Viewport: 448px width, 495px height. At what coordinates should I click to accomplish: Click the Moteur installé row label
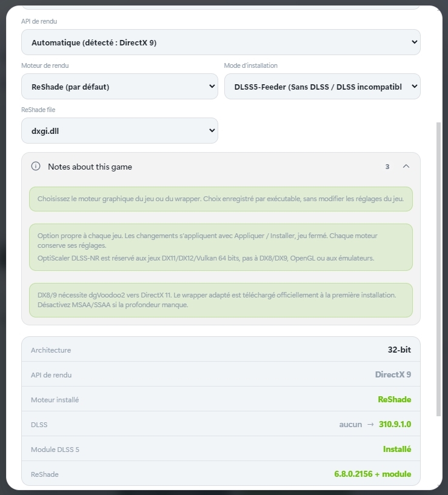[x=55, y=400]
